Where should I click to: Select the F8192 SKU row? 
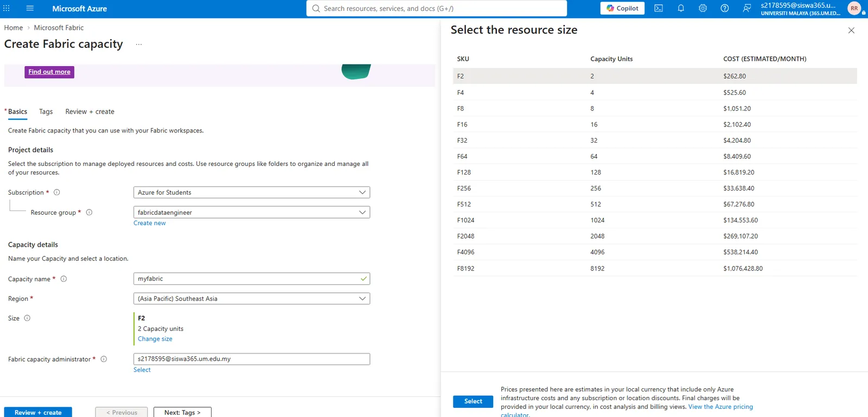click(655, 268)
